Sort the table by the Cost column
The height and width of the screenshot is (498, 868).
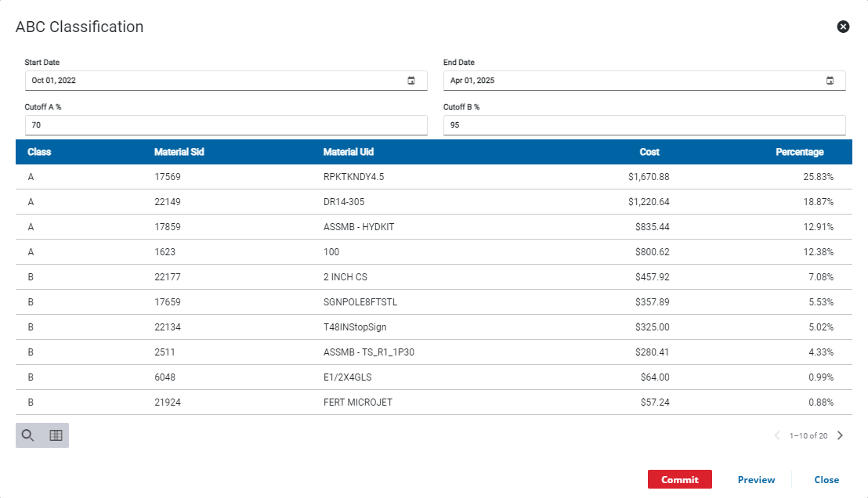click(x=649, y=151)
